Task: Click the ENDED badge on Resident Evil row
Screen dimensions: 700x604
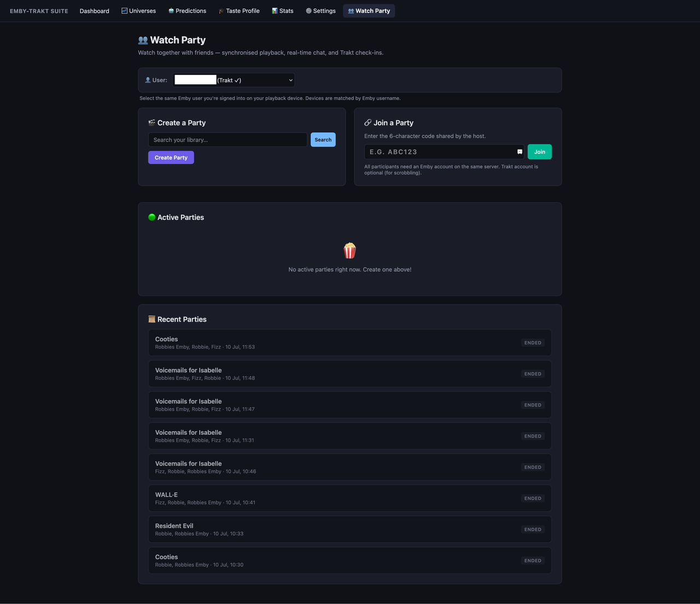Action: [533, 530]
